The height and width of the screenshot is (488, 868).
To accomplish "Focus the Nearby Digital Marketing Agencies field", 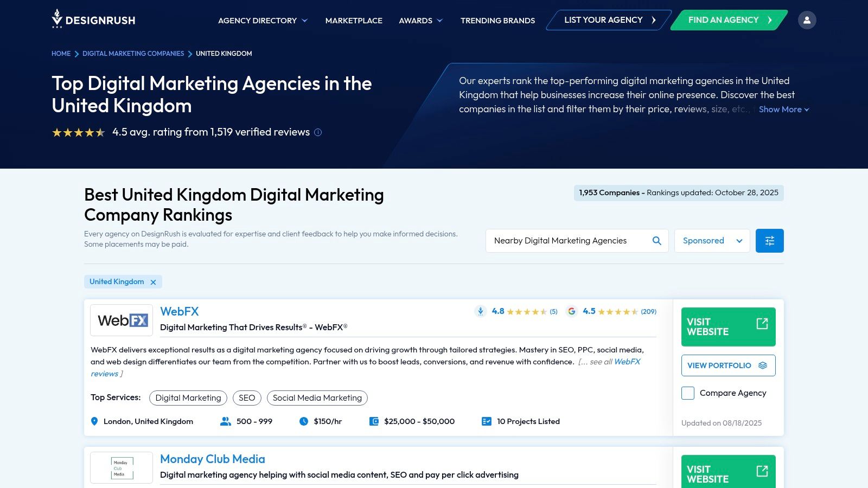I will tap(567, 241).
